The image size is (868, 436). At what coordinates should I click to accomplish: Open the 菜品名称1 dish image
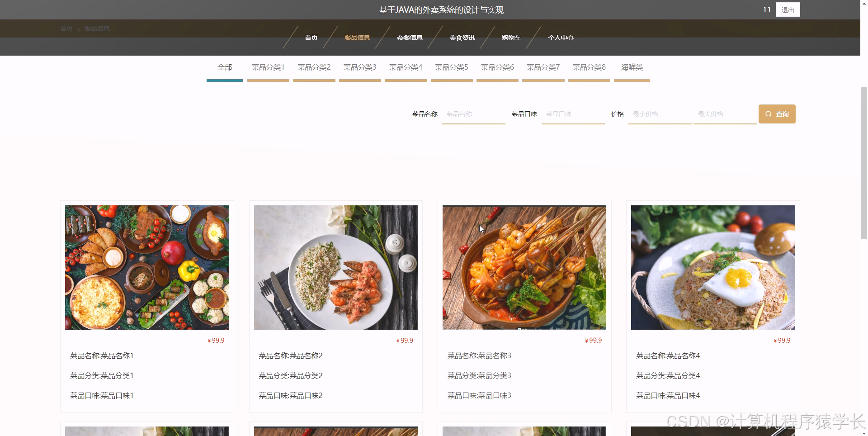[x=147, y=267]
